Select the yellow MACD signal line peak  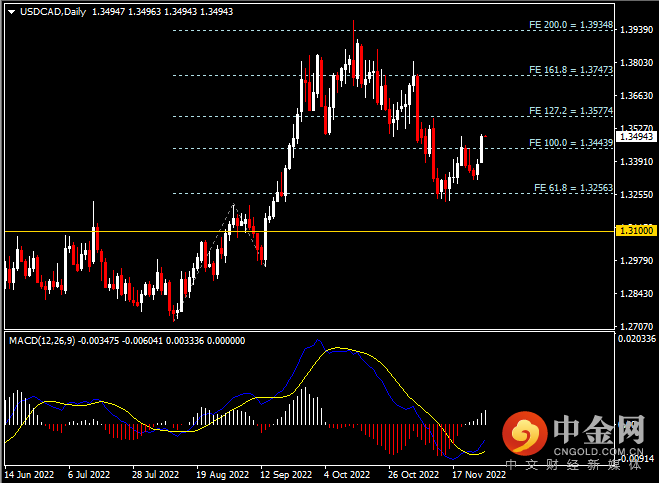coord(345,349)
